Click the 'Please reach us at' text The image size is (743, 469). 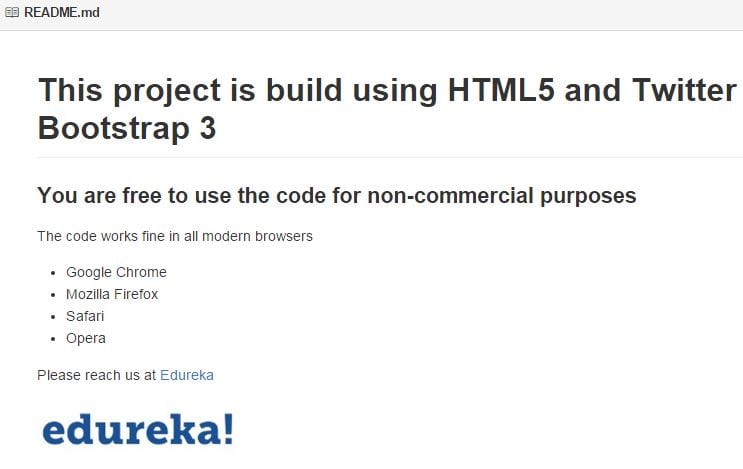[x=97, y=375]
